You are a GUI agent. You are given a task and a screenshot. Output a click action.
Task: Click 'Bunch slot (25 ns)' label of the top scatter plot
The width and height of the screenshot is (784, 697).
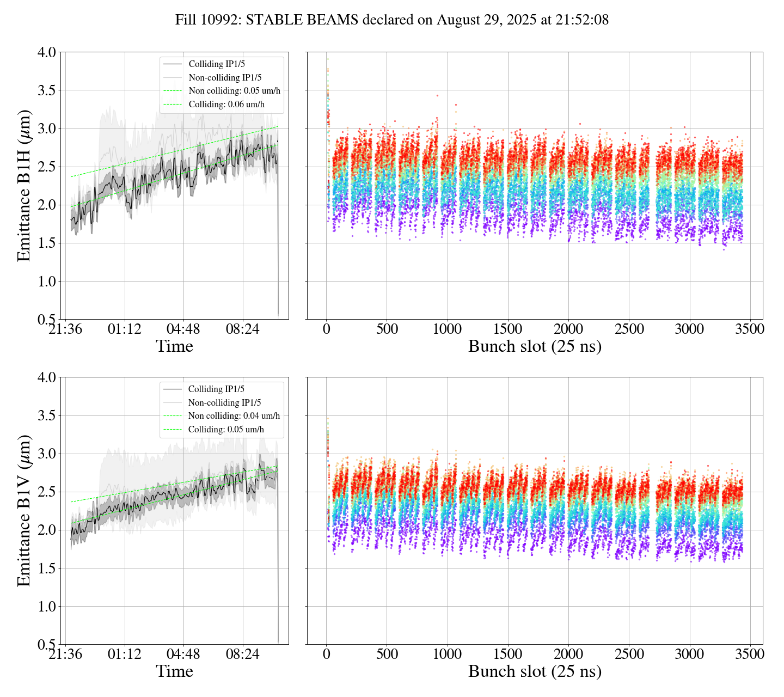535,346
